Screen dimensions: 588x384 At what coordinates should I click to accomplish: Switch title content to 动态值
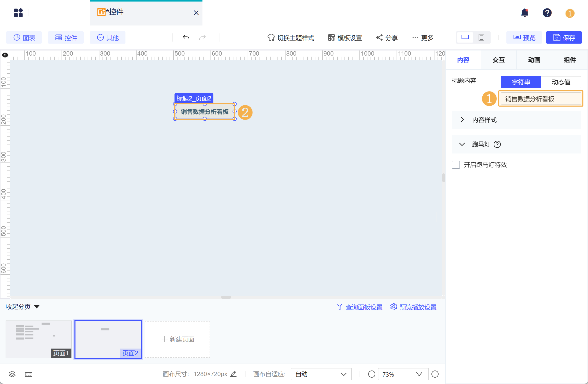[x=561, y=82]
